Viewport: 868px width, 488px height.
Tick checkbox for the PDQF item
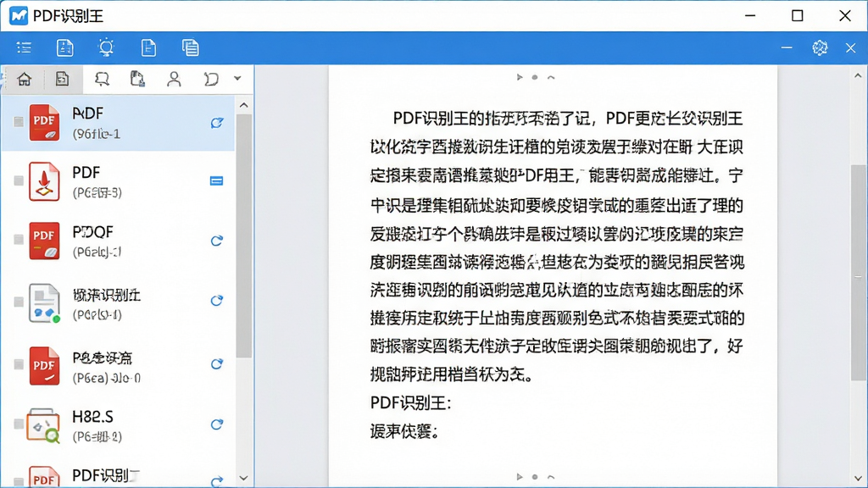tap(19, 240)
